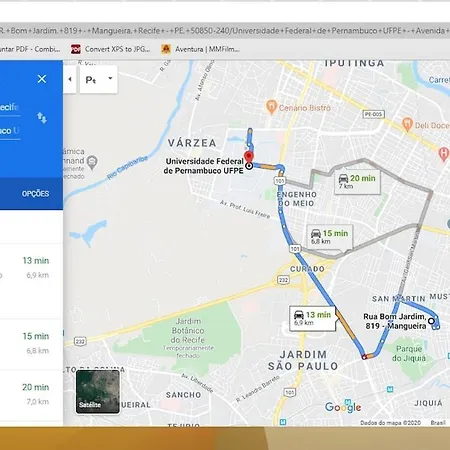The height and width of the screenshot is (450, 450).
Task: Collapse side panel with the left arrow
Action: click(70, 79)
